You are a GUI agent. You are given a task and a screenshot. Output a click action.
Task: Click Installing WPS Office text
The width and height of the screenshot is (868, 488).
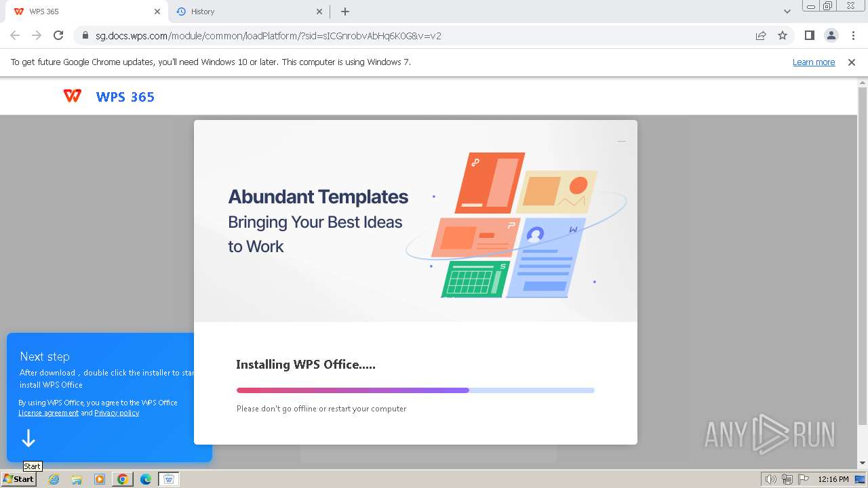click(x=306, y=365)
